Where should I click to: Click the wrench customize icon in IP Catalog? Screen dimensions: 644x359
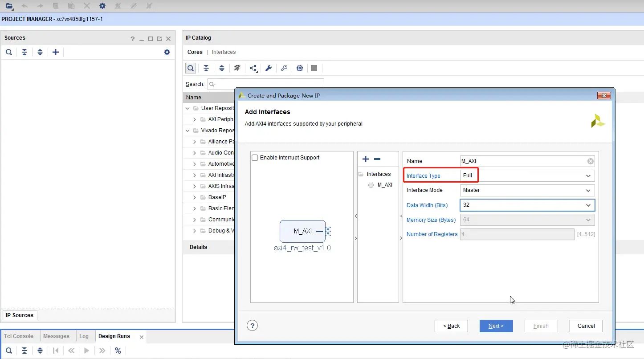tap(269, 68)
